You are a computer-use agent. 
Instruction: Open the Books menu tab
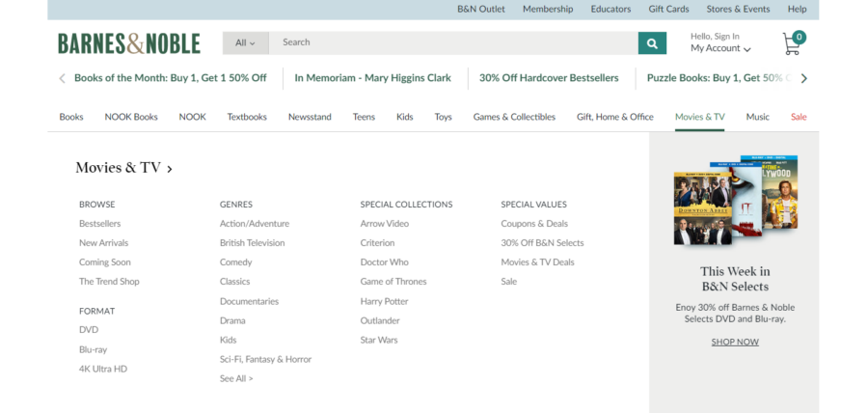pos(71,117)
